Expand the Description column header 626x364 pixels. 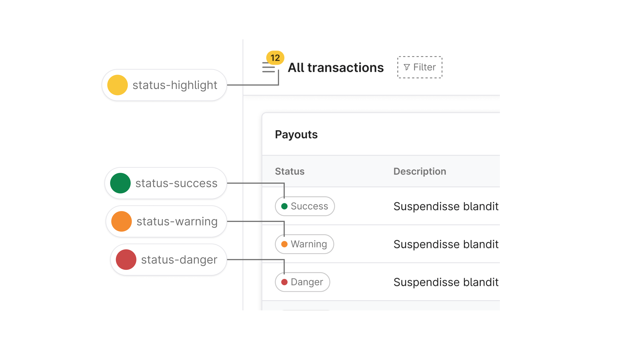point(419,171)
